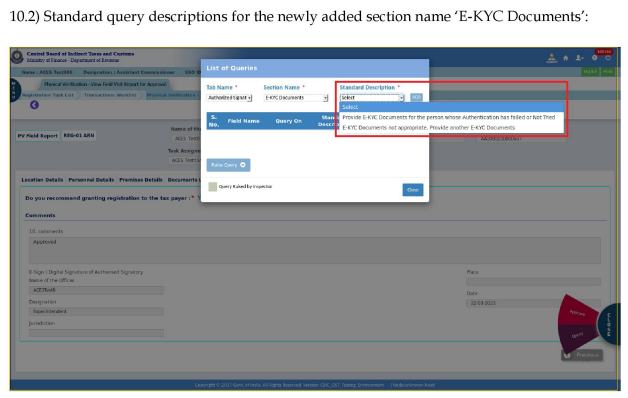628x398 pixels.
Task: Open the Tab Name dropdown
Action: 229,98
